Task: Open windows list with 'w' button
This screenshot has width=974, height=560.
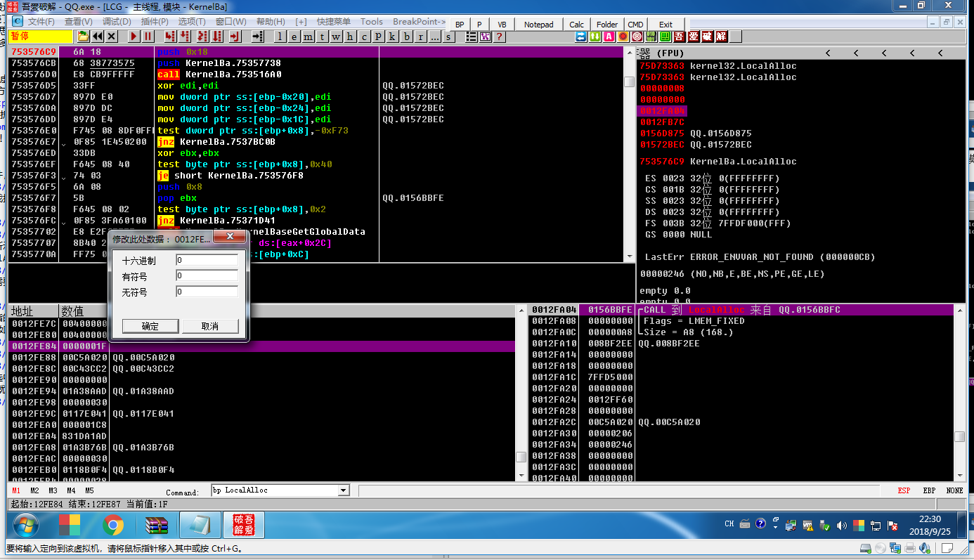Action: coord(335,36)
